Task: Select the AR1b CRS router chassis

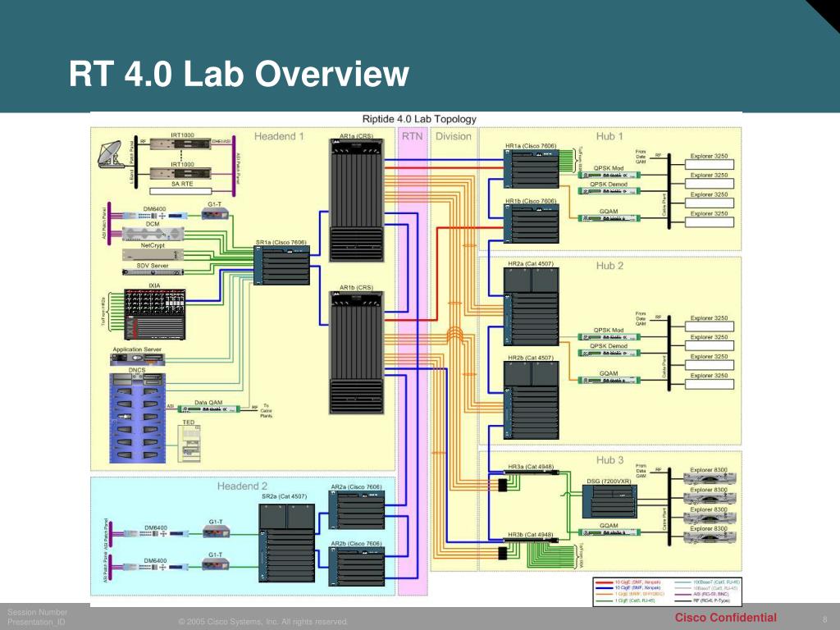Action: point(357,353)
